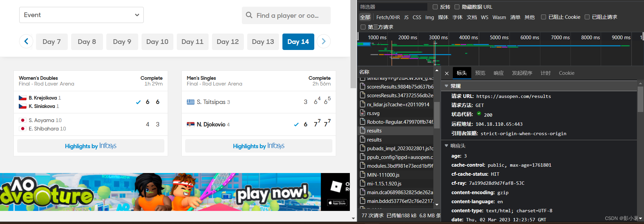Switch to the 标头 tab
644x224 pixels.
pyautogui.click(x=462, y=73)
